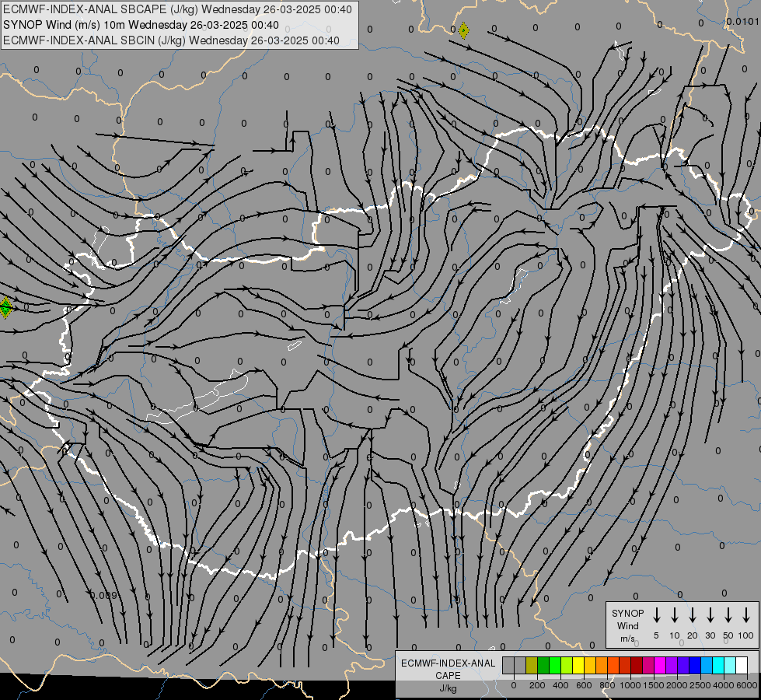Image resolution: width=761 pixels, height=700 pixels.
Task: Pick the purple CAPE swatch left of 2000
Action: [x=672, y=665]
